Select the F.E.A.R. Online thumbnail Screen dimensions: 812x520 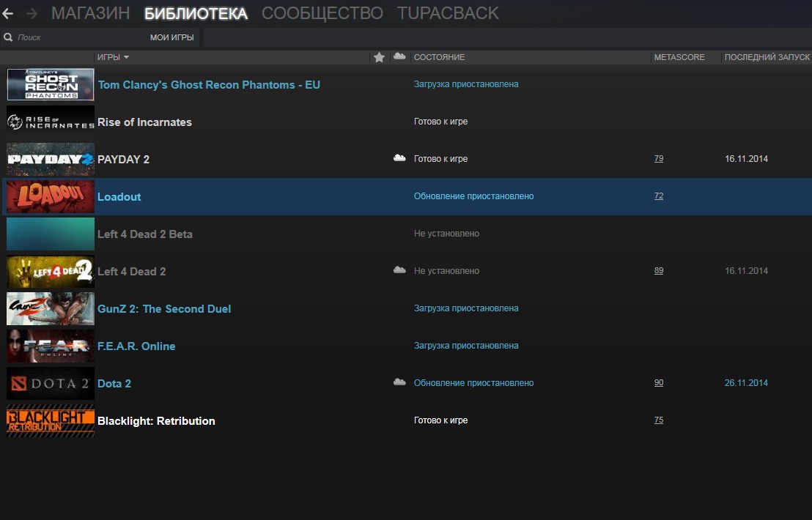[x=51, y=346]
